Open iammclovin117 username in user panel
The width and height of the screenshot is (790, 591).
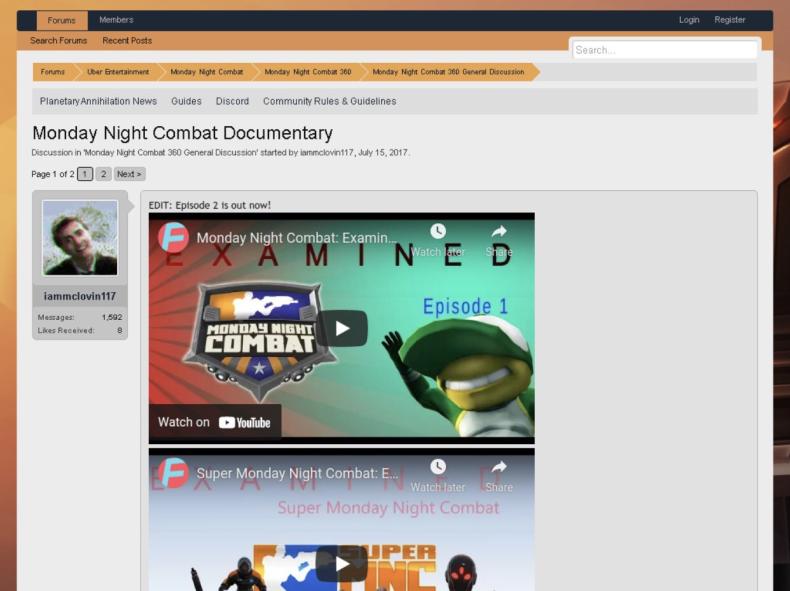click(x=80, y=296)
